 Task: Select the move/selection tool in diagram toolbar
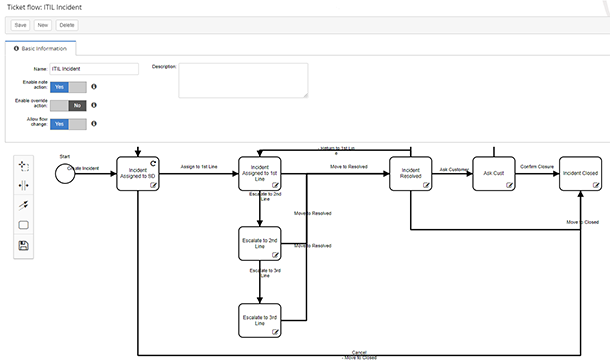[23, 166]
